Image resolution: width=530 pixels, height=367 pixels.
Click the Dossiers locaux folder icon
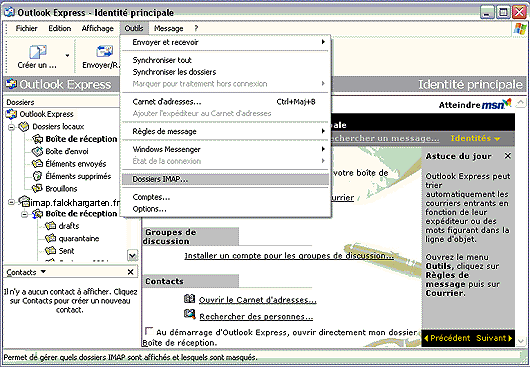click(24, 127)
